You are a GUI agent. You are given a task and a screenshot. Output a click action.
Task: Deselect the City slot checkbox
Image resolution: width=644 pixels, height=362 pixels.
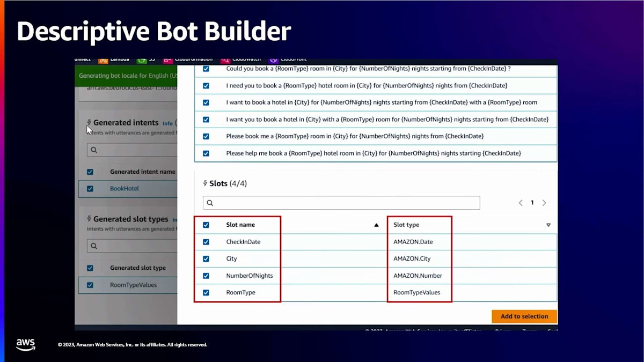(206, 258)
